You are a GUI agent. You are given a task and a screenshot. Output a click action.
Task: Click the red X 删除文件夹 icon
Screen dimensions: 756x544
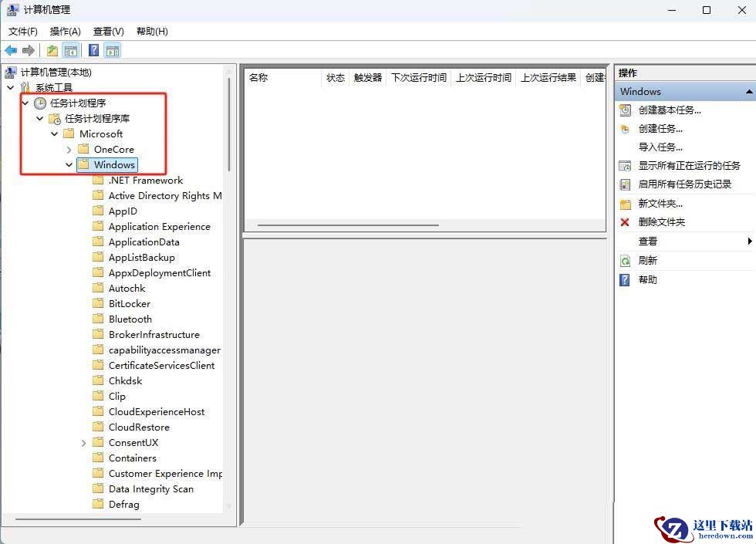625,222
